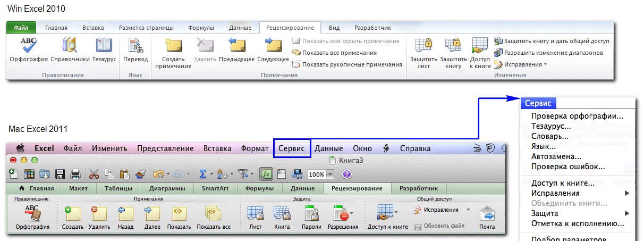Click Создать note icon in Mac ribbon
Screen dimensions: 644x241
[72, 213]
